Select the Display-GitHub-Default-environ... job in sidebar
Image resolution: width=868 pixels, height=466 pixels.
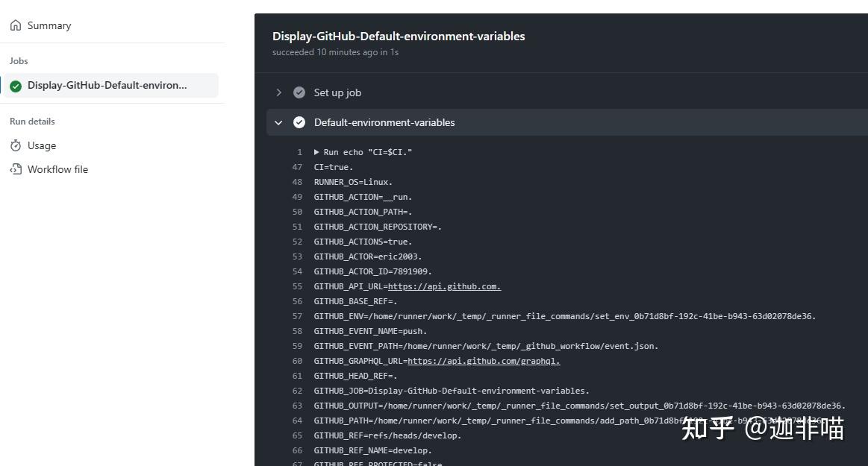tap(110, 86)
